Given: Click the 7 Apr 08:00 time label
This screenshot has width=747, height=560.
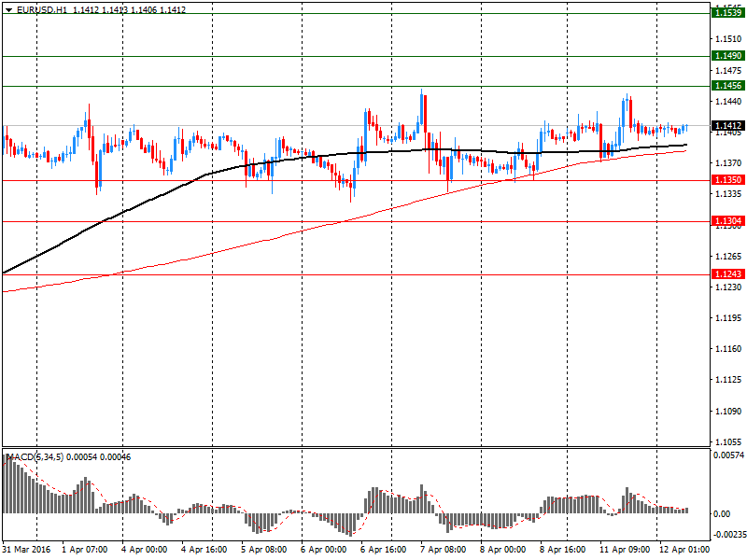Looking at the screenshot, I should tap(443, 550).
